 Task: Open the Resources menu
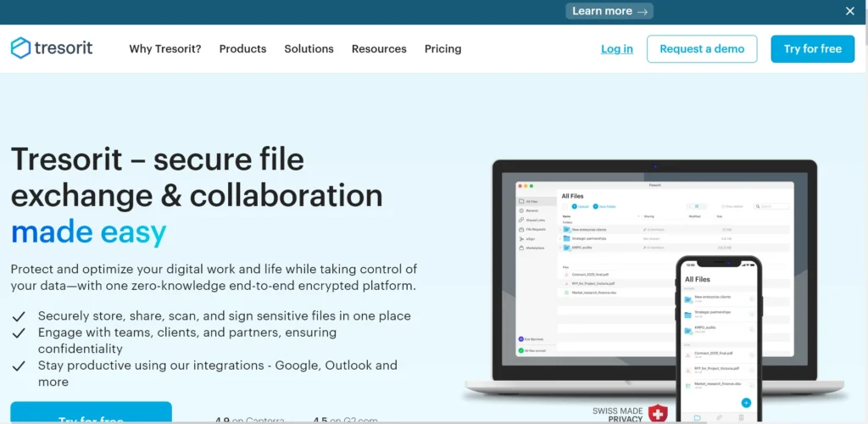tap(379, 49)
